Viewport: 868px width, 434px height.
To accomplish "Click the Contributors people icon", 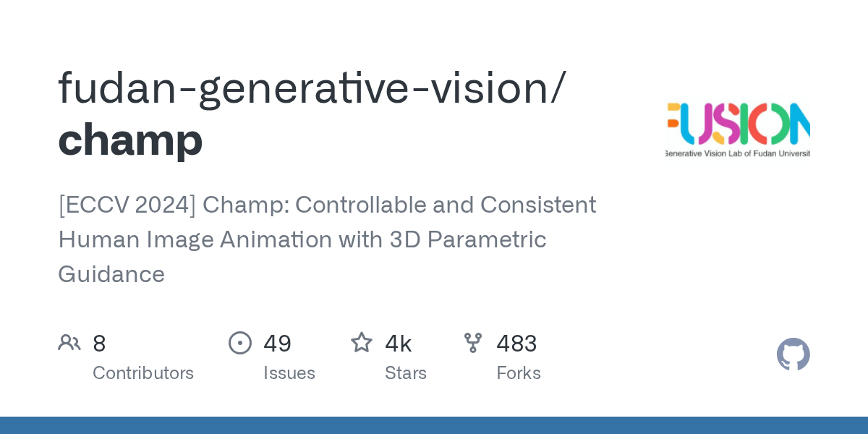I will pyautogui.click(x=69, y=343).
